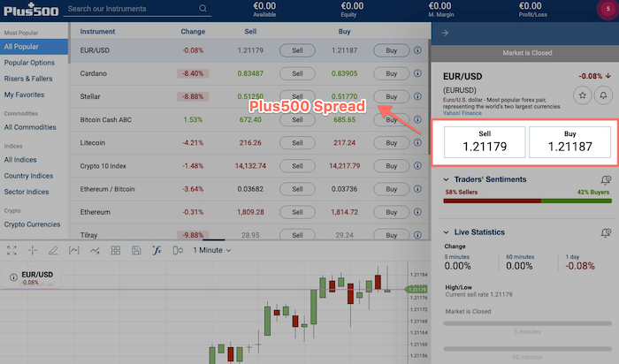Select the pencil drawing tool
619x364 pixels.
tap(53, 250)
